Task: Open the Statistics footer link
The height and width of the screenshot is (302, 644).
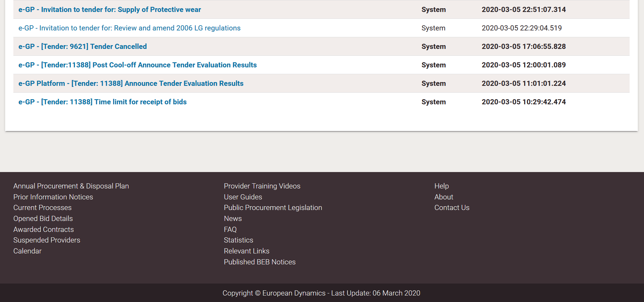Action: click(x=238, y=240)
